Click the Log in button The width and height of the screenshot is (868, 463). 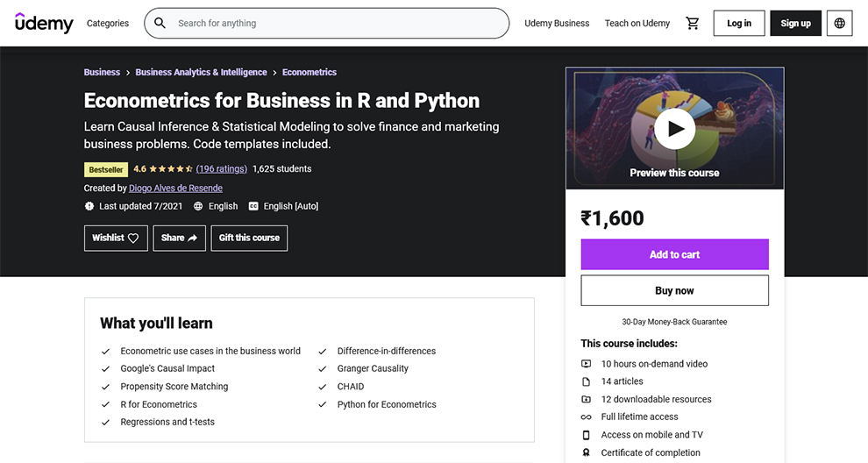click(x=739, y=24)
